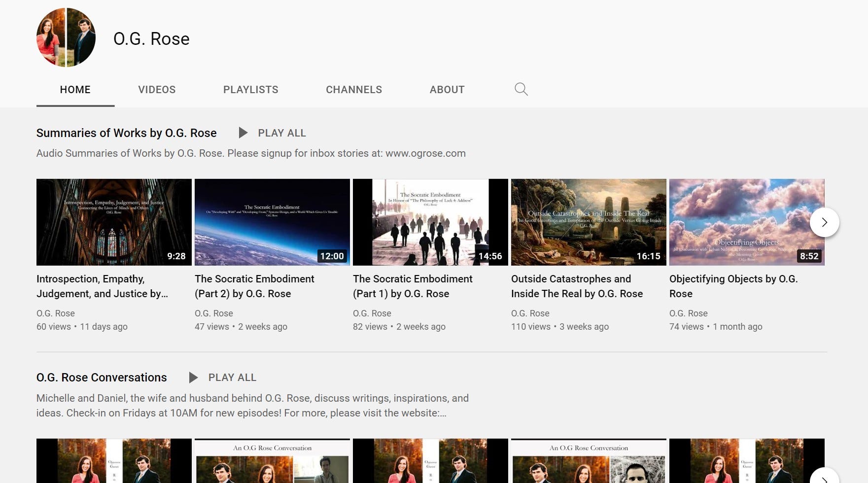Open Conversations thumbnail with black-and-white guest photo
This screenshot has width=868, height=483.
tap(589, 461)
